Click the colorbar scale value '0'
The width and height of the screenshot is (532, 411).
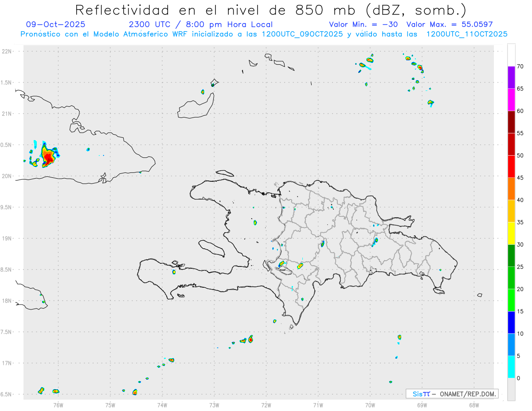518,378
